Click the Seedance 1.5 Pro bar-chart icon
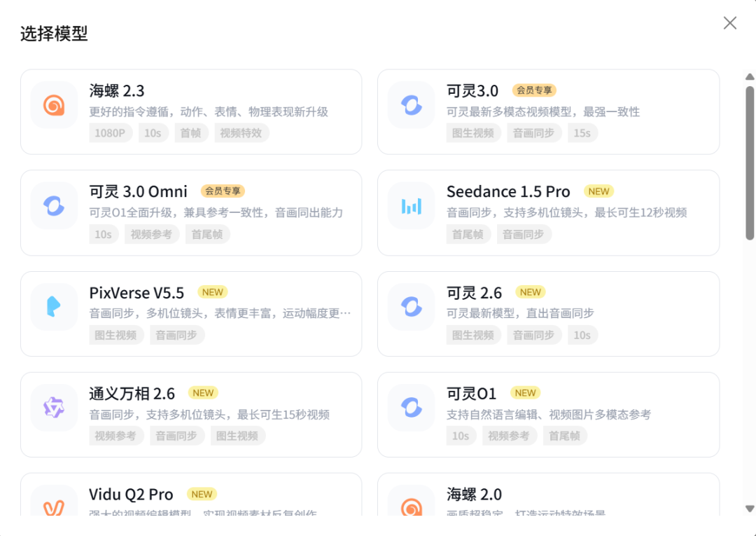 pyautogui.click(x=411, y=206)
